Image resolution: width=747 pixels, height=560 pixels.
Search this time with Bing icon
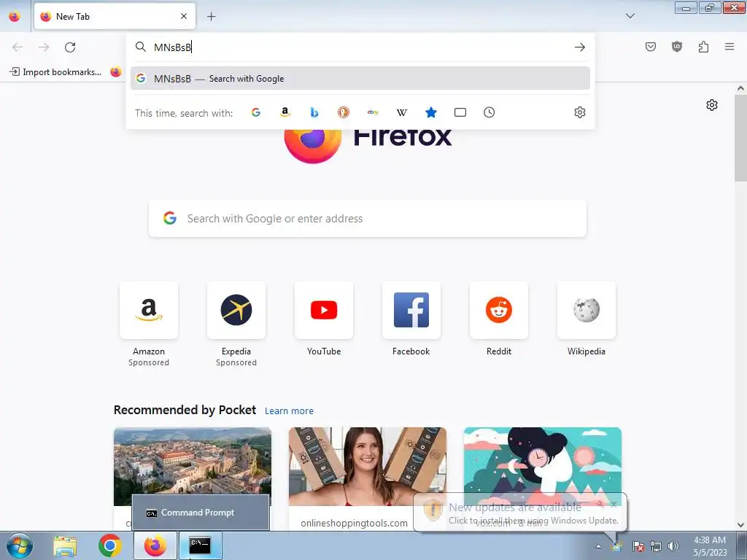[x=314, y=112]
